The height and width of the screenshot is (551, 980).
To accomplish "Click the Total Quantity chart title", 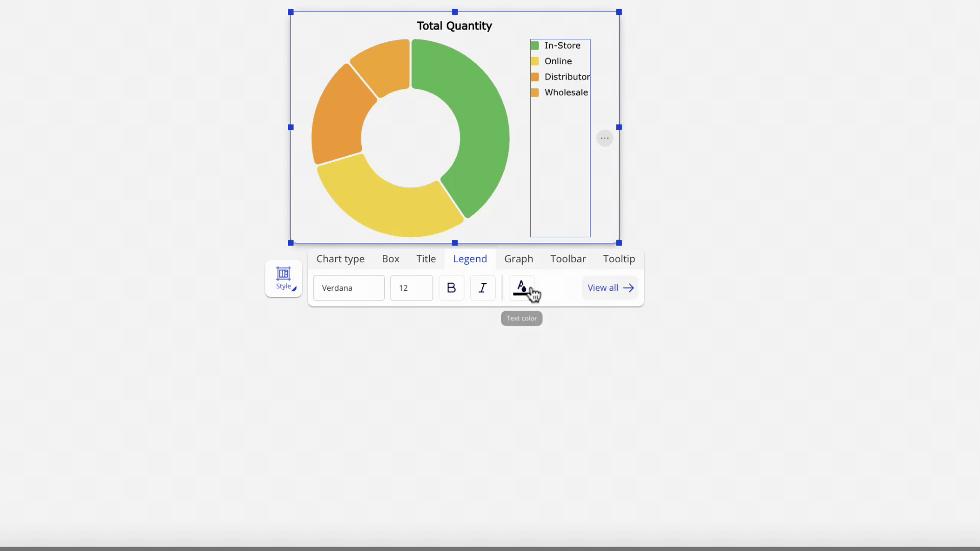I will click(454, 26).
